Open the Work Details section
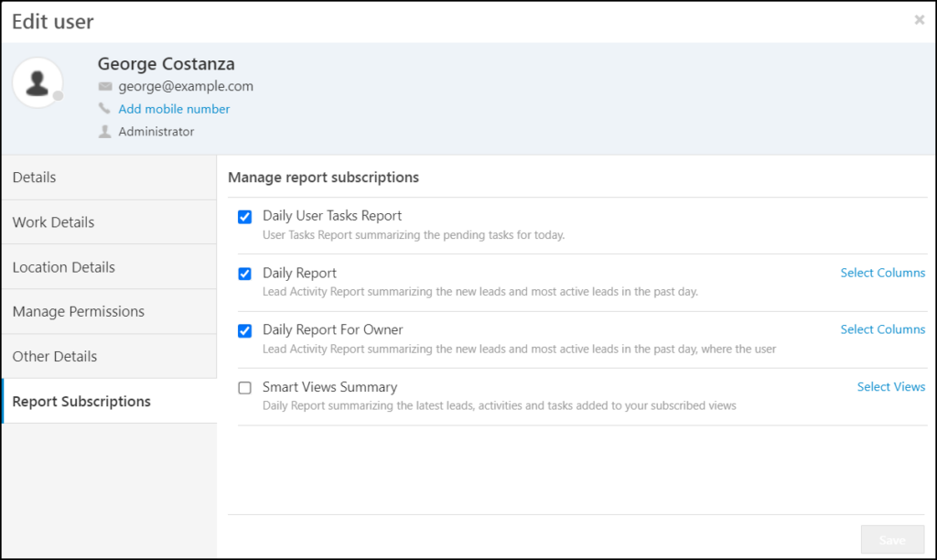The width and height of the screenshot is (937, 560). [x=53, y=221]
